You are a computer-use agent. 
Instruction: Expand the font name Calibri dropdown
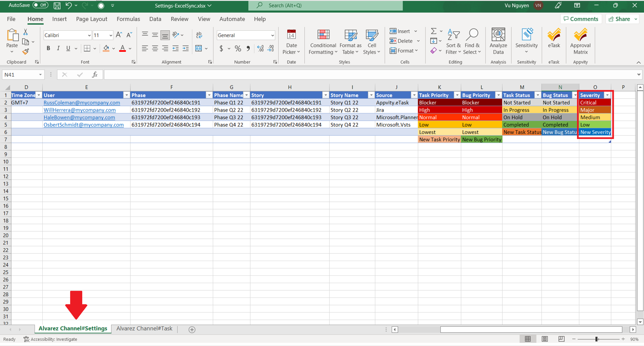tap(89, 35)
